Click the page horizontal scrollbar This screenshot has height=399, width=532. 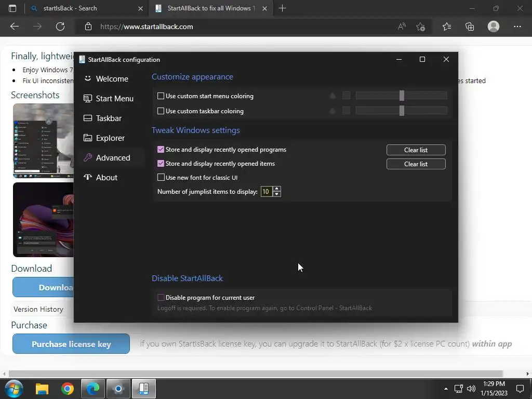pos(255,374)
